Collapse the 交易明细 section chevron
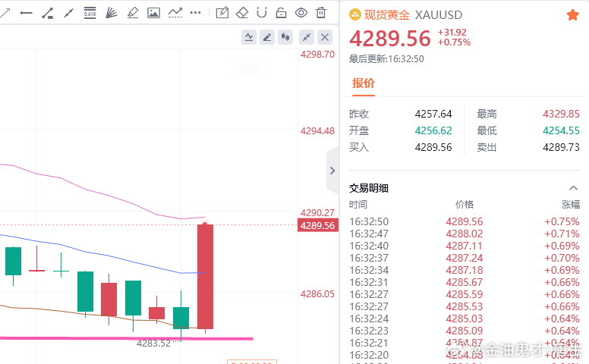Viewport: 589px width, 364px height. tap(573, 188)
